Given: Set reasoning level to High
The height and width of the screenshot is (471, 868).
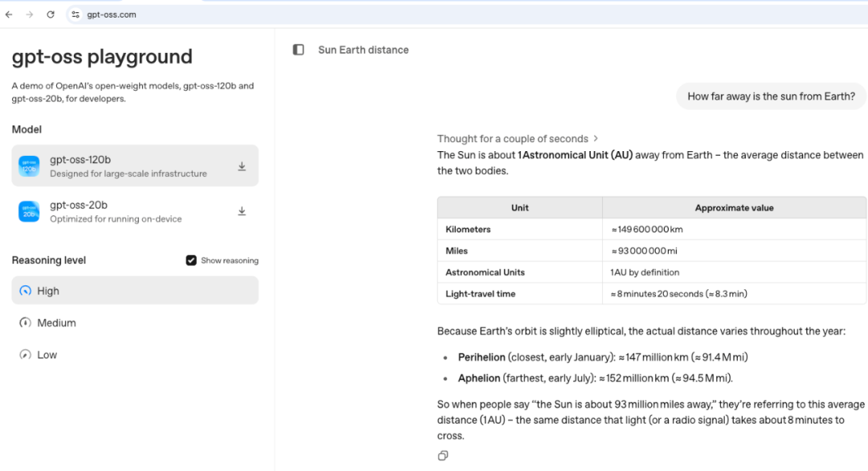Looking at the screenshot, I should point(135,291).
